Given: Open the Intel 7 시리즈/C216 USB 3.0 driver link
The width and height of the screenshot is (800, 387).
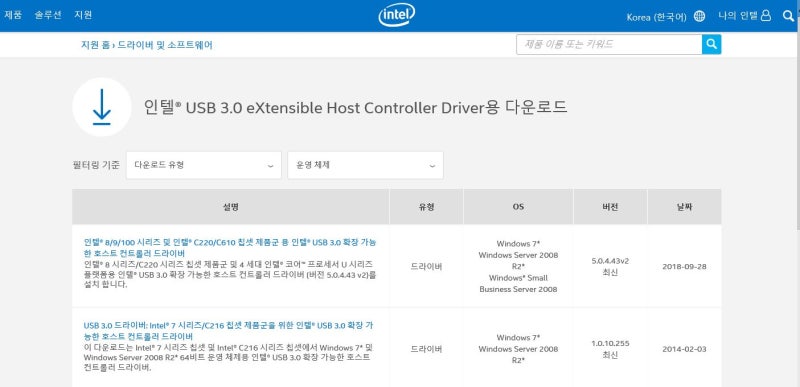Looking at the screenshot, I should pyautogui.click(x=230, y=331).
